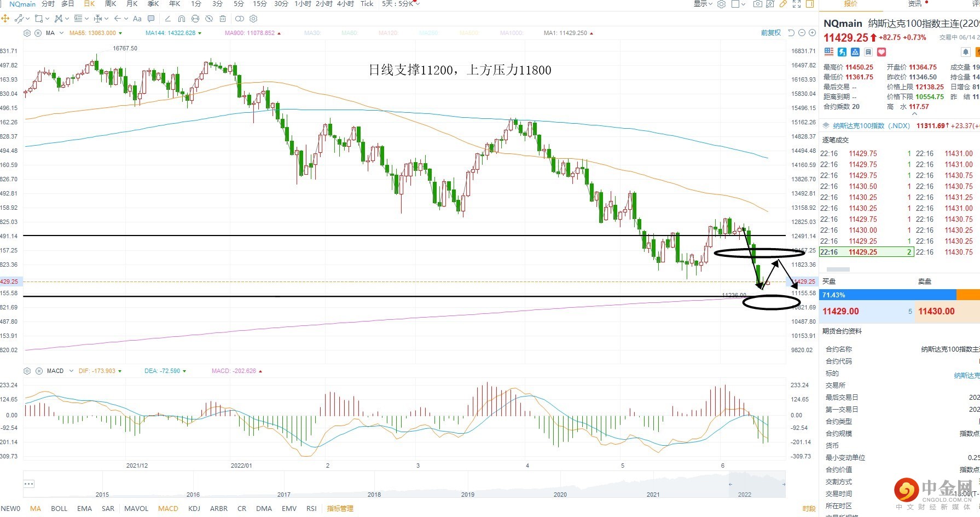Enter fullscreen chart mode
This screenshot has height=517, width=980.
pos(797,4)
